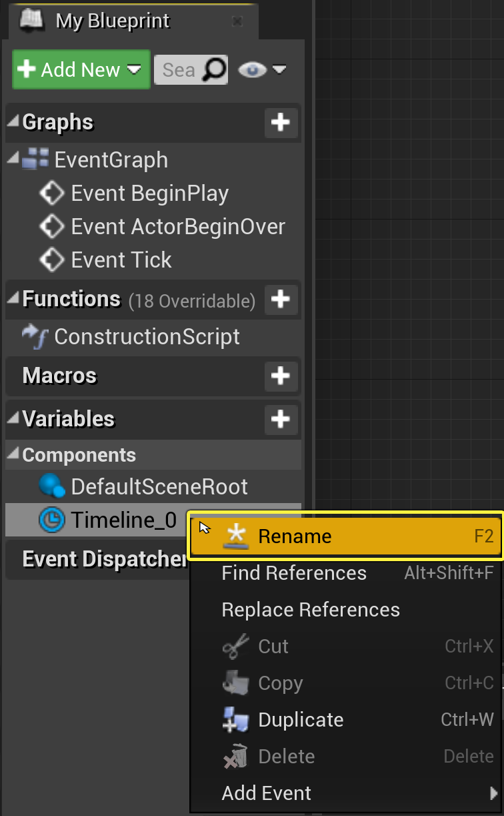
Task: Click the Event Tick diamond icon
Action: tap(52, 260)
